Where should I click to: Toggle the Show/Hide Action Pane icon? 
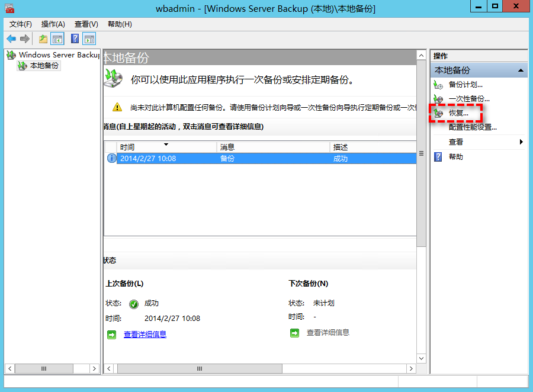[x=89, y=38]
